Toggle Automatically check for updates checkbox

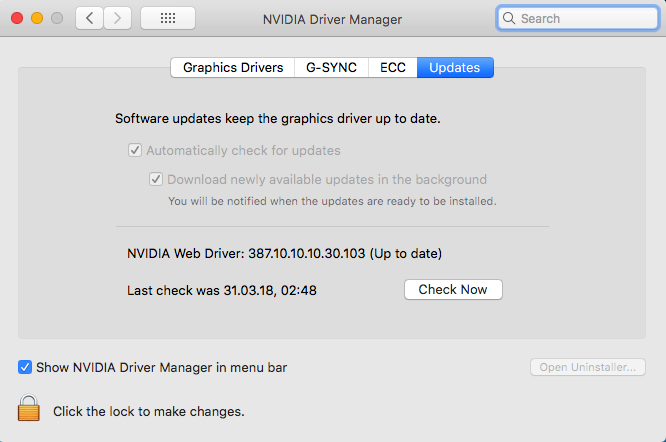[x=135, y=150]
